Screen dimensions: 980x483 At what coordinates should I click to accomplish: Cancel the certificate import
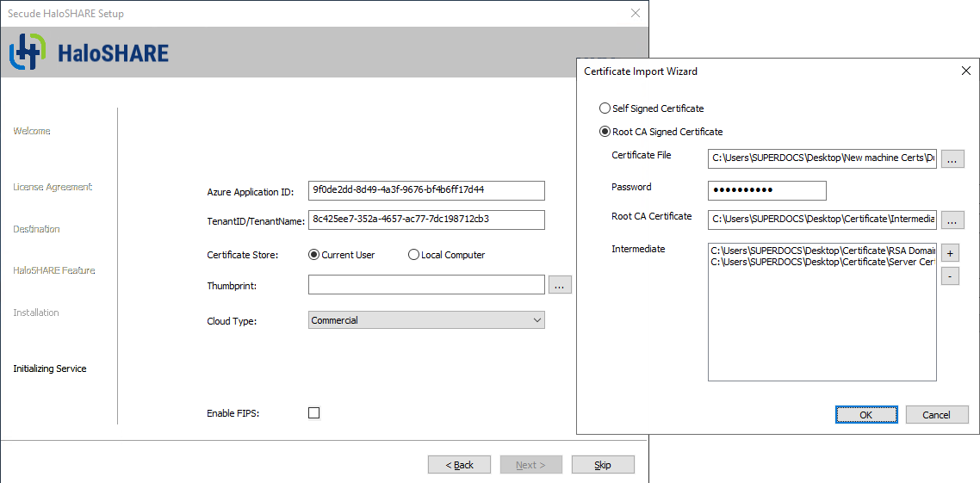pyautogui.click(x=936, y=415)
